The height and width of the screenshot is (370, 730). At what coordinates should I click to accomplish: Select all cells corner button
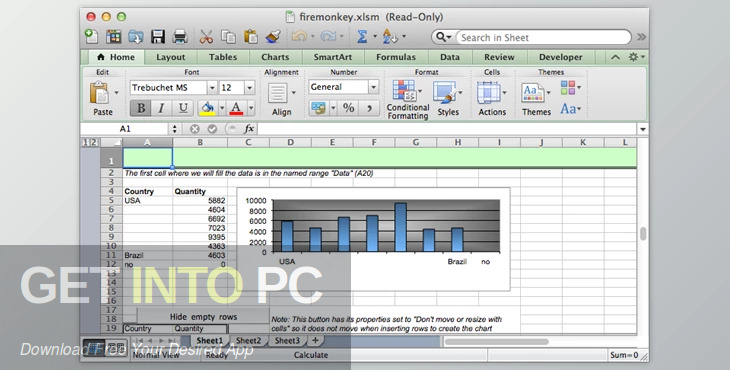[111, 142]
